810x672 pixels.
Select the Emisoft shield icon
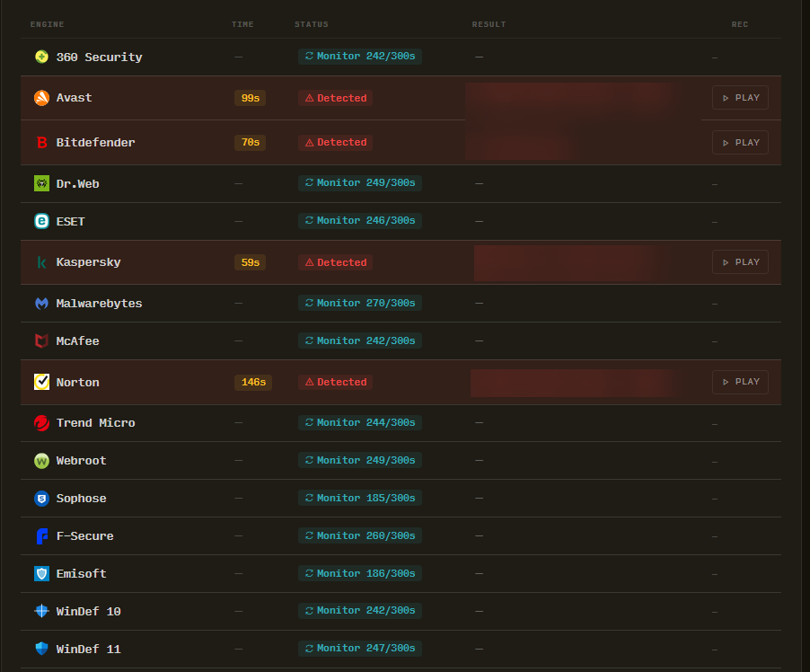(42, 573)
